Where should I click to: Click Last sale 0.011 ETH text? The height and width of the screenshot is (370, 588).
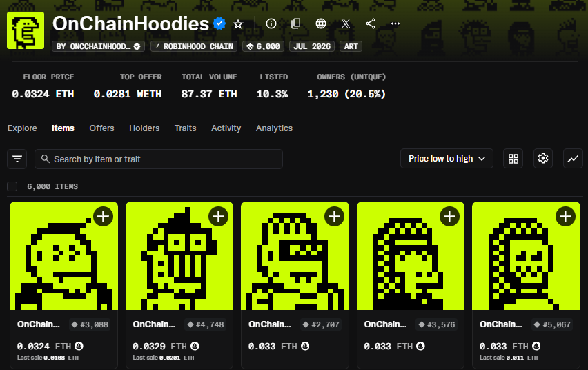[509, 358]
